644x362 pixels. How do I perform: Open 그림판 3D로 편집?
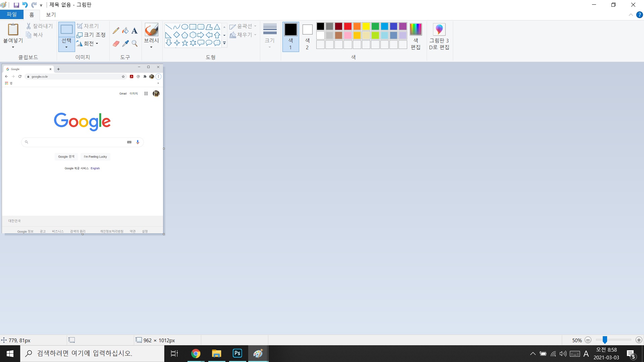tap(439, 37)
